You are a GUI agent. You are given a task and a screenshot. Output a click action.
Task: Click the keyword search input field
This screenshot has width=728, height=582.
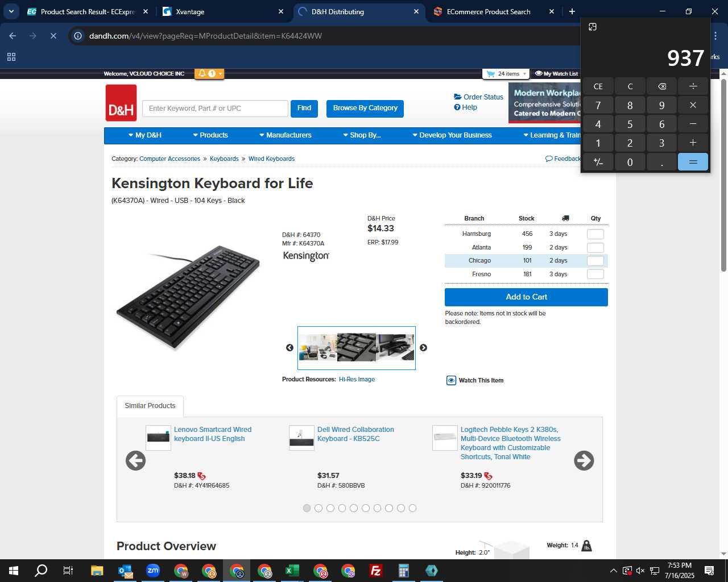point(216,109)
